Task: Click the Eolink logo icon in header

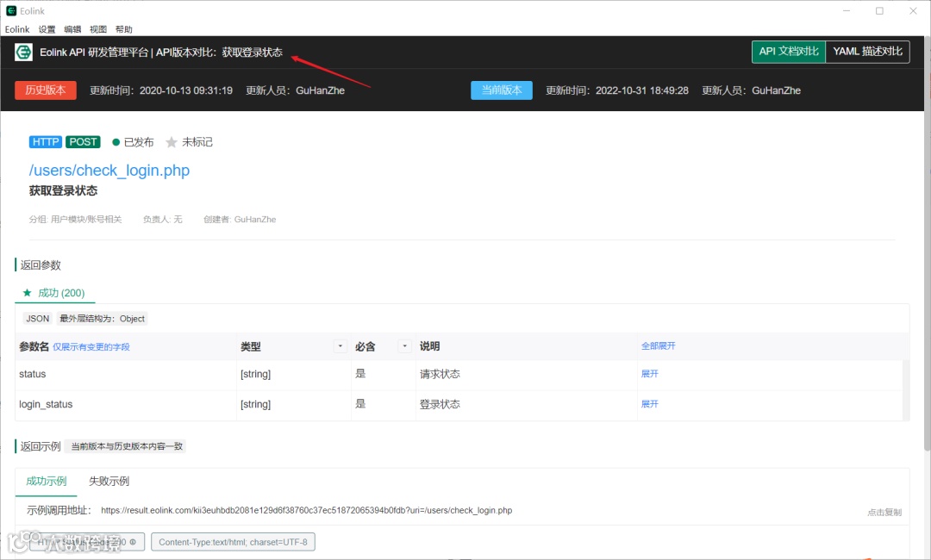Action: tap(23, 53)
